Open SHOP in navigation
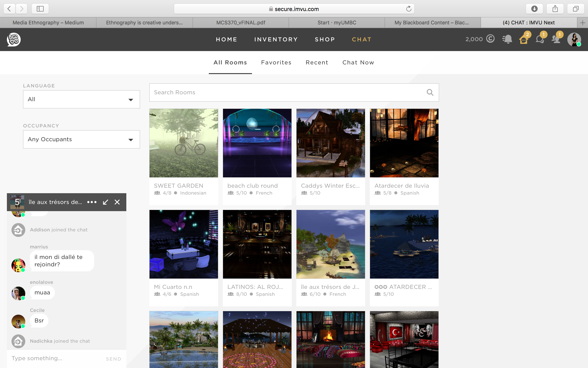The height and width of the screenshot is (368, 588). pyautogui.click(x=325, y=39)
